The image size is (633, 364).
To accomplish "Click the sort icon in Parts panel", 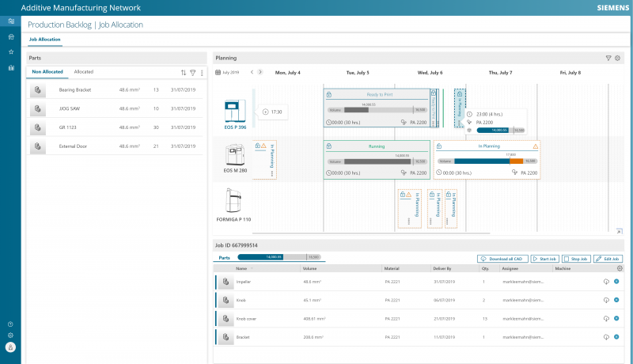I will (x=184, y=72).
